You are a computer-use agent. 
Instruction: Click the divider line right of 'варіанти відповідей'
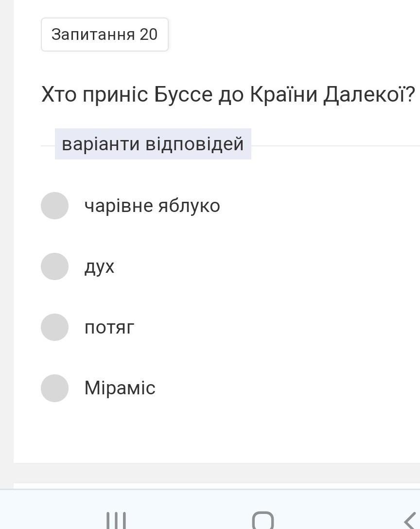335,145
